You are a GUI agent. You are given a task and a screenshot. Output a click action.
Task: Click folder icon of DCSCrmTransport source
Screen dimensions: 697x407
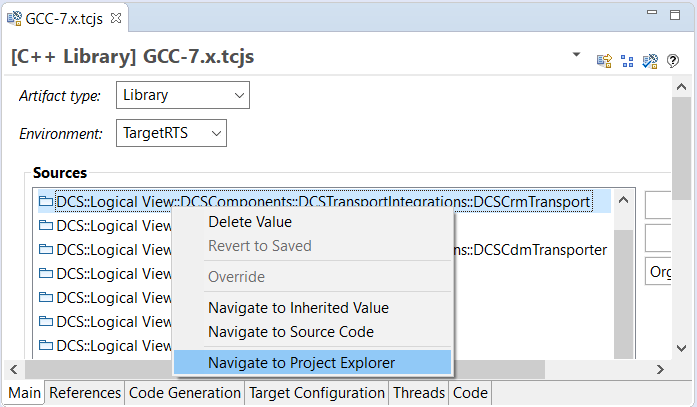tap(46, 201)
